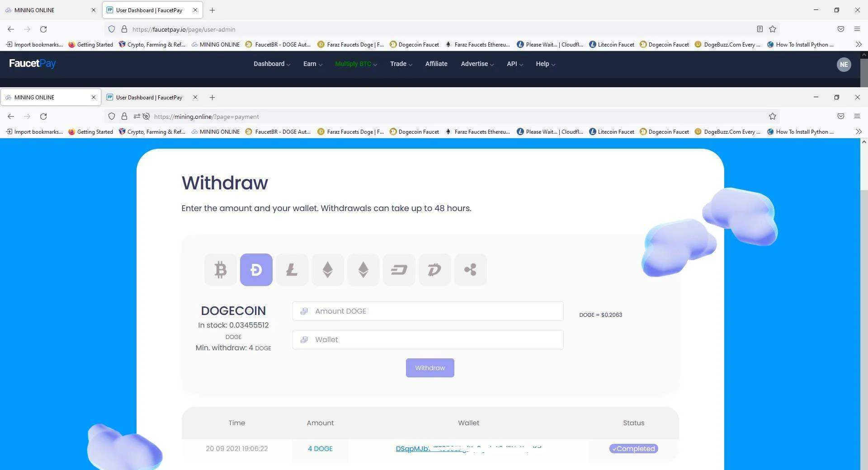Screen dimensions: 868x470
Task: Open Getting Started bookmark in the faucetpay.io window
Action: tap(90, 45)
